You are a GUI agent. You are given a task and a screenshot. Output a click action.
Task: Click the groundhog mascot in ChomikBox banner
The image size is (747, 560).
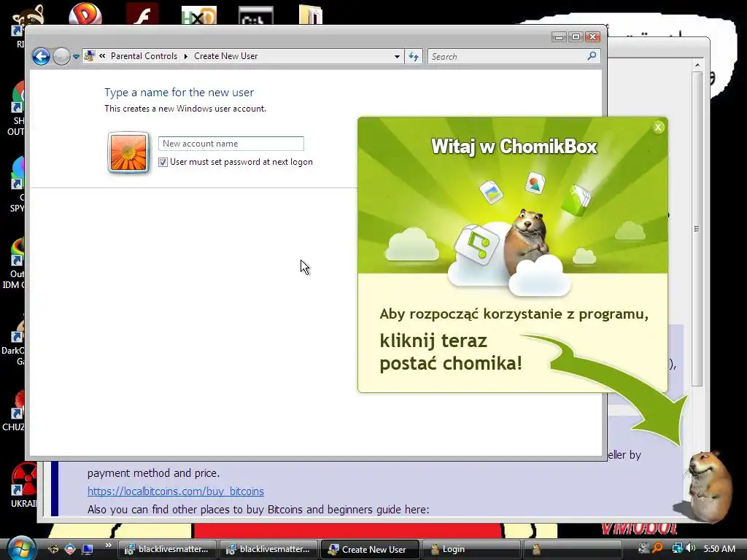click(x=527, y=241)
